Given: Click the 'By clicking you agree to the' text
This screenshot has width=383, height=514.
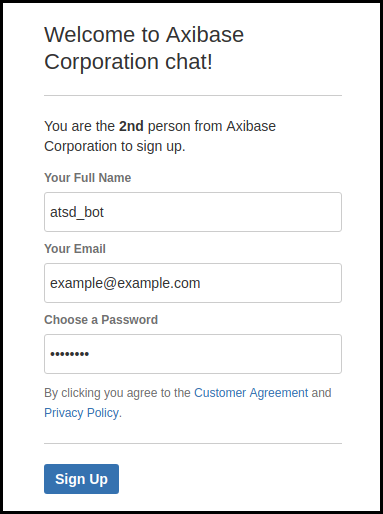Looking at the screenshot, I should pos(117,393).
